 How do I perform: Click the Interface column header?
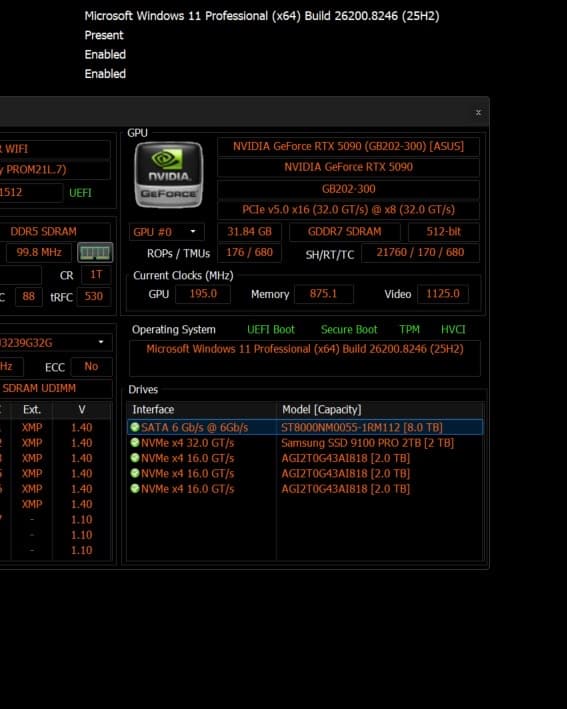click(x=202, y=410)
